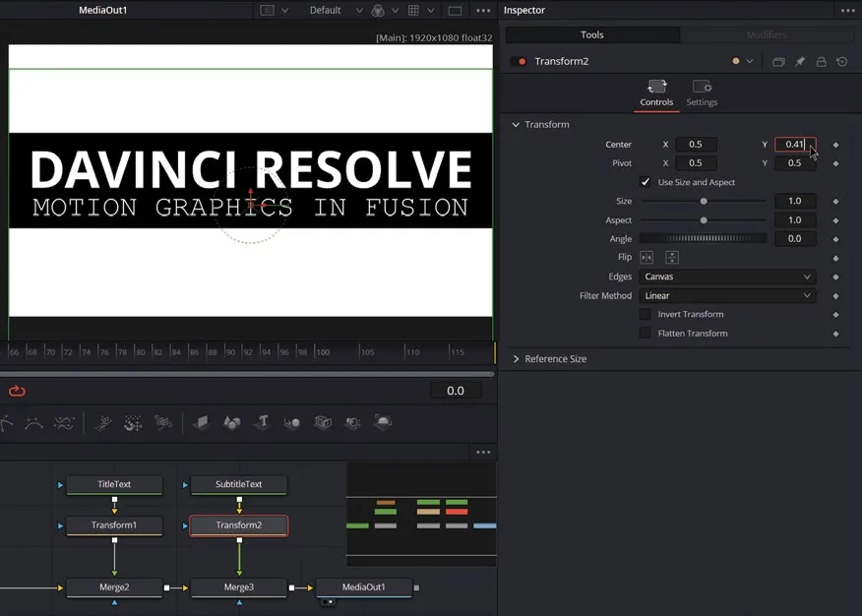Select the Merge2 node

click(114, 587)
